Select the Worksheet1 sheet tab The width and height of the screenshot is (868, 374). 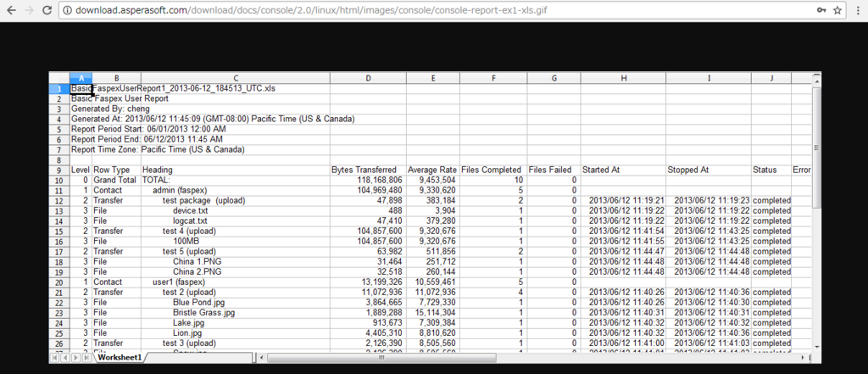120,358
